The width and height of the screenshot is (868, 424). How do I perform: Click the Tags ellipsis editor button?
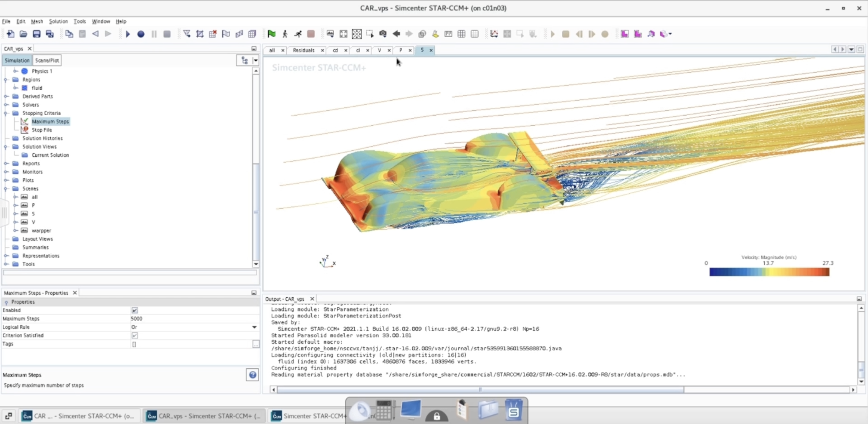tap(256, 344)
